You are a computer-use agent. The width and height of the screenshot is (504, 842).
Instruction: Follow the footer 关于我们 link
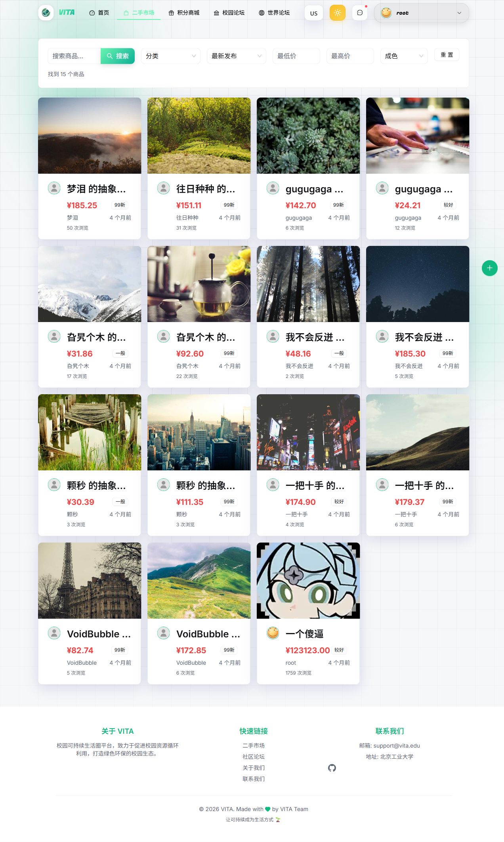point(254,768)
